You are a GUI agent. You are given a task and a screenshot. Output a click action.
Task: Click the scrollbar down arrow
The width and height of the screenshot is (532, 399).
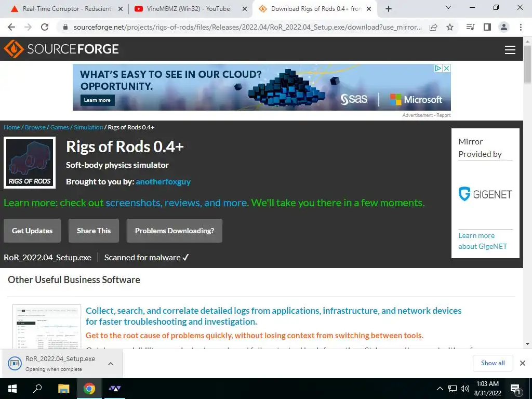(527, 344)
